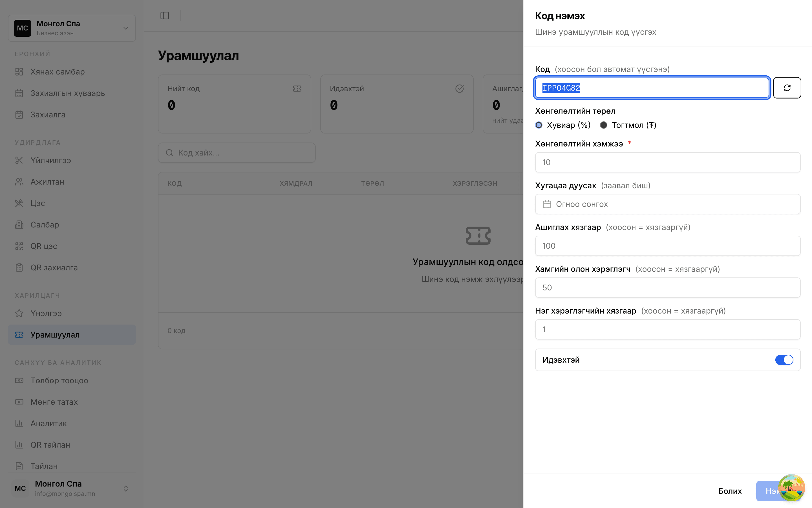The image size is (812, 508).
Task: Focus the Код input with IPPO4G82
Action: pos(652,88)
